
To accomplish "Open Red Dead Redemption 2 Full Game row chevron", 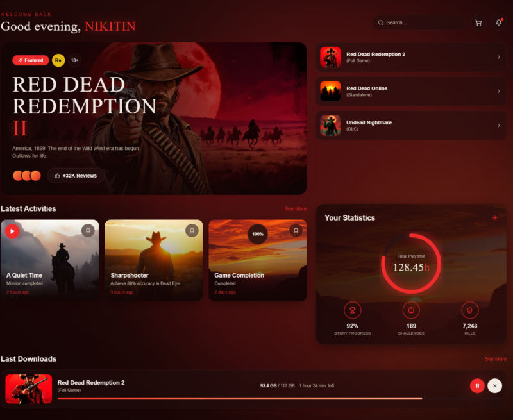I will [499, 57].
